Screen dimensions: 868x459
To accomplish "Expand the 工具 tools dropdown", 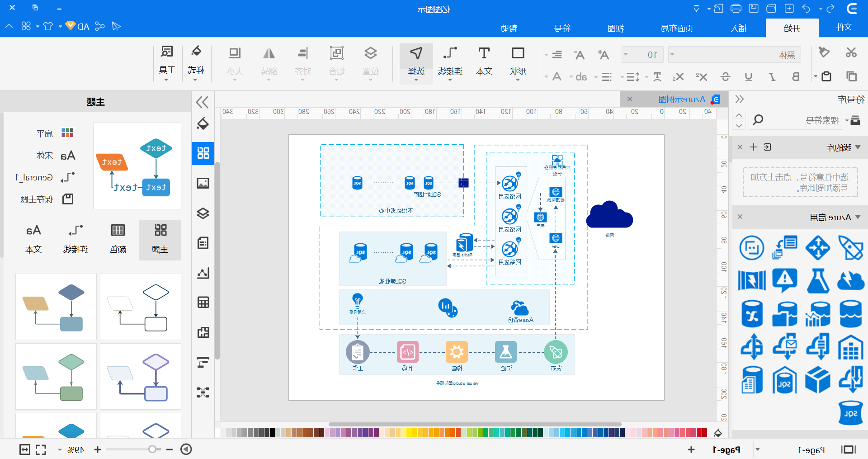I will pos(167,63).
